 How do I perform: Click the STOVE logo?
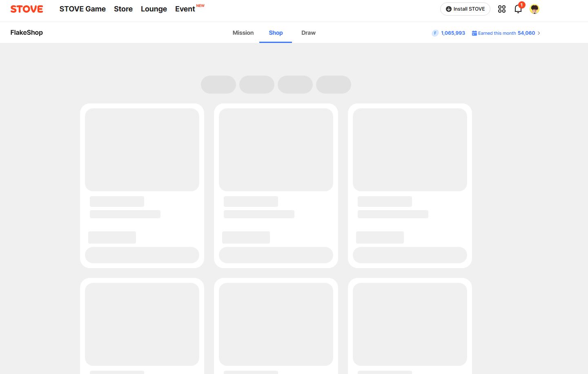tap(27, 9)
